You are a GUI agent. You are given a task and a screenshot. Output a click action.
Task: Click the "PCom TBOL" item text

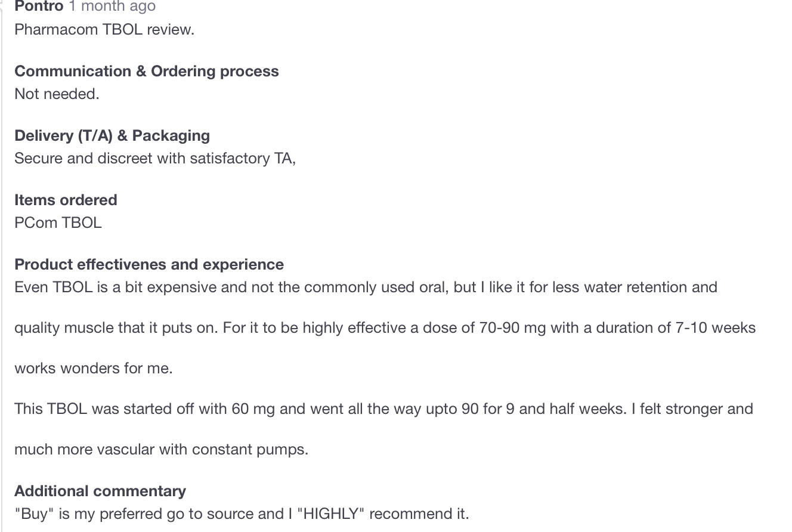tap(58, 223)
